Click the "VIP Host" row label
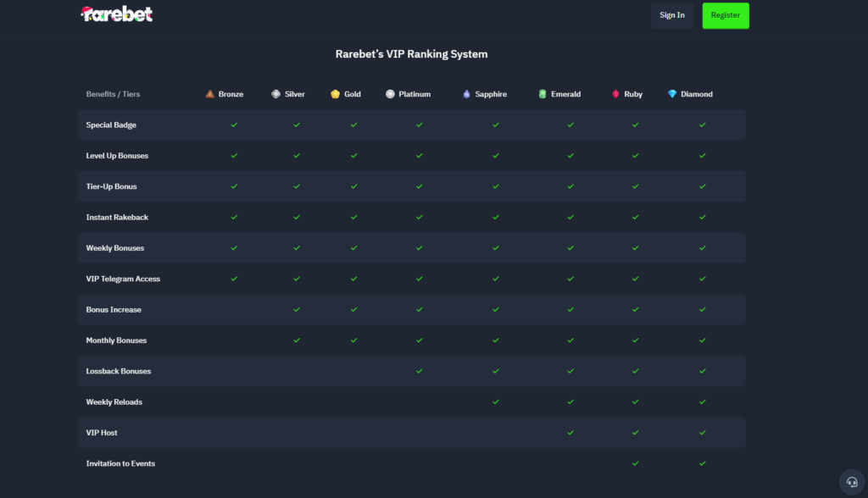868x498 pixels. pos(102,433)
